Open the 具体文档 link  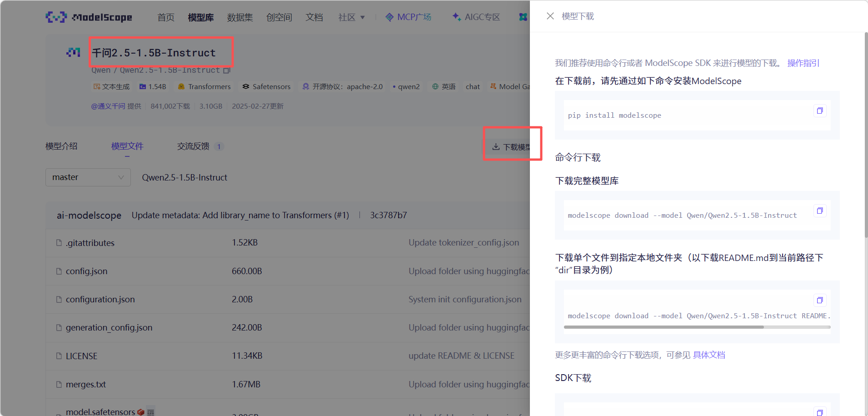click(709, 355)
